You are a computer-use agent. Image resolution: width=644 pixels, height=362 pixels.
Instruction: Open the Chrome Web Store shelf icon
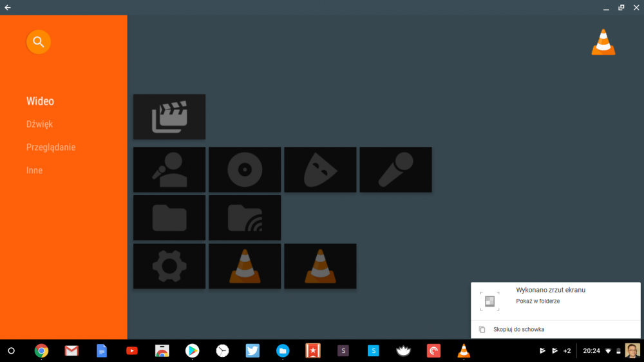coord(162,351)
